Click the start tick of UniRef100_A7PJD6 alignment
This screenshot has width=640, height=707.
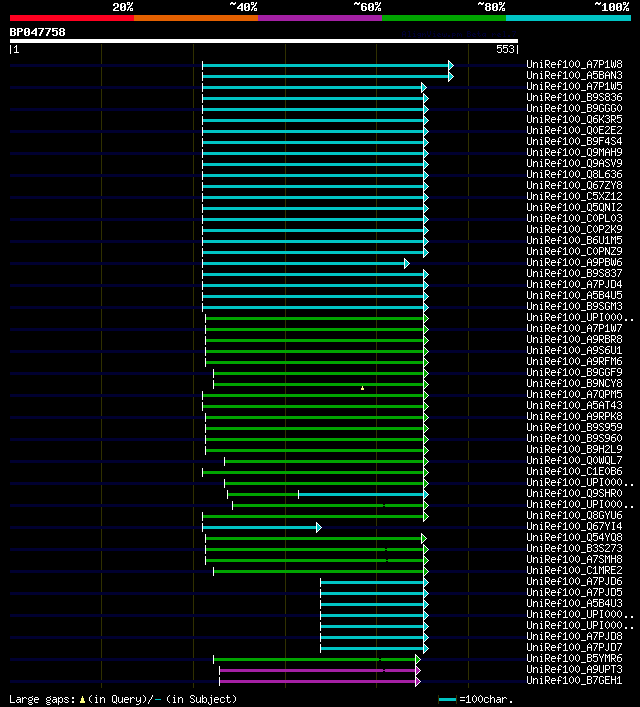click(x=321, y=583)
